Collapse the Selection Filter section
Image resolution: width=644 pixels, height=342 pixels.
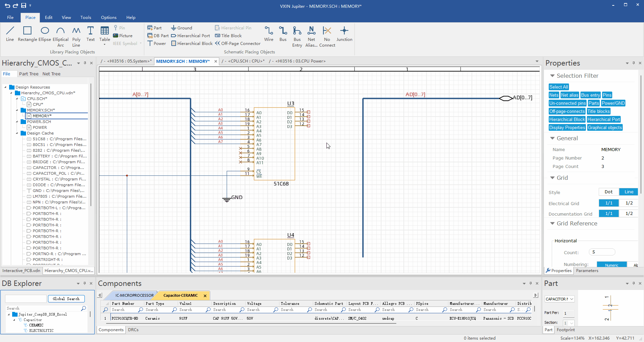pos(552,76)
